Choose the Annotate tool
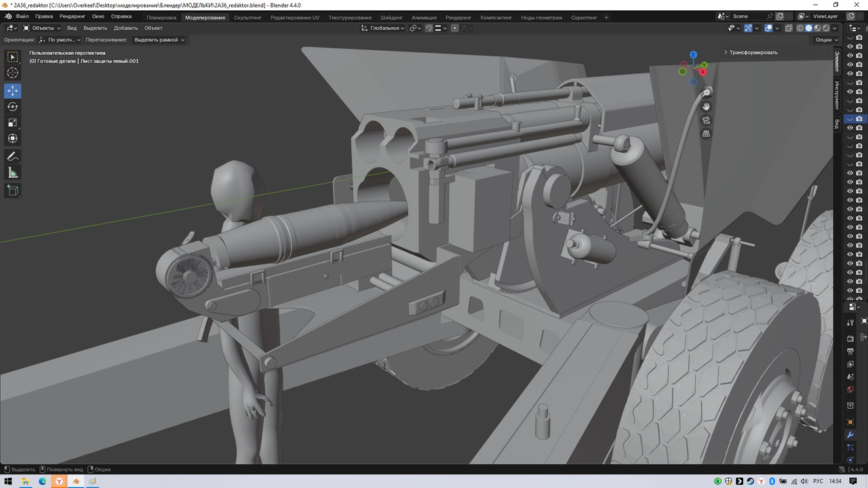Image resolution: width=868 pixels, height=488 pixels. click(12, 157)
